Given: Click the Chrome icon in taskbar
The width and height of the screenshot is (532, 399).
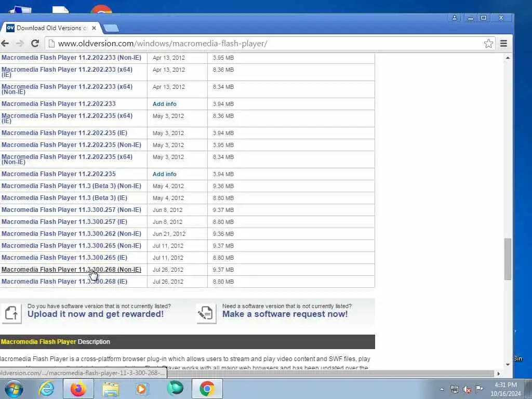Looking at the screenshot, I should (x=207, y=389).
